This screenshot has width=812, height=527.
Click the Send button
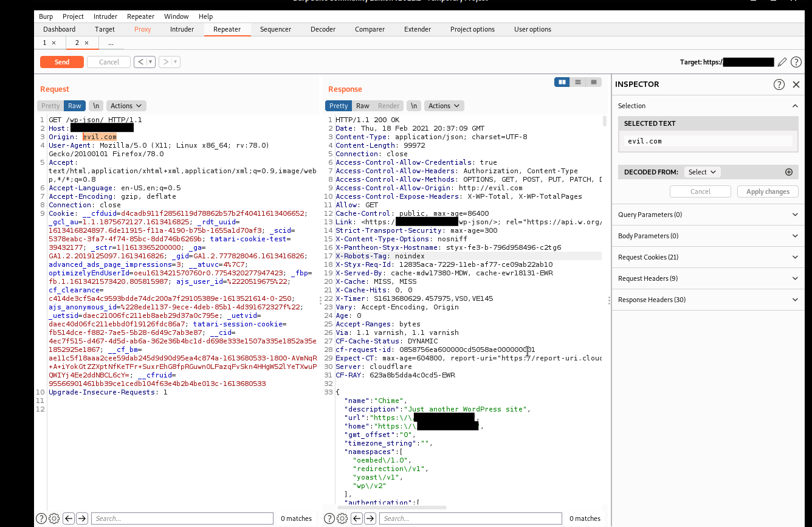[x=61, y=61]
